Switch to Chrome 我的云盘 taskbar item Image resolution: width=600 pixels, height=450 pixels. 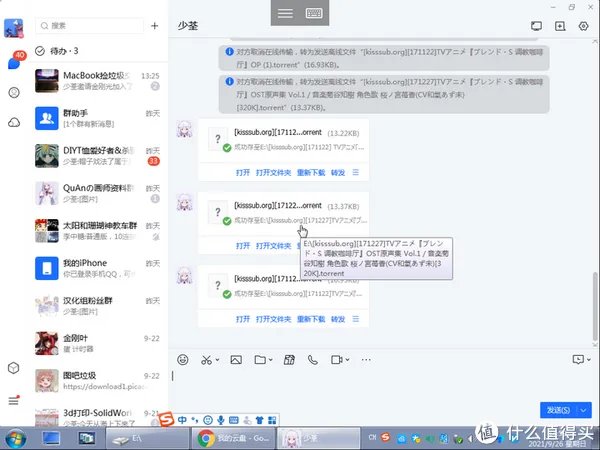click(233, 438)
